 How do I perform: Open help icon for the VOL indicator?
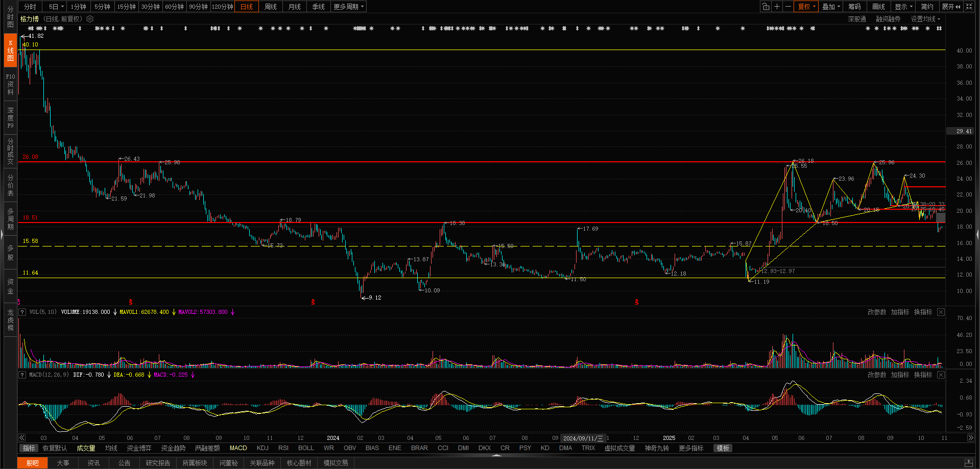tap(22, 312)
